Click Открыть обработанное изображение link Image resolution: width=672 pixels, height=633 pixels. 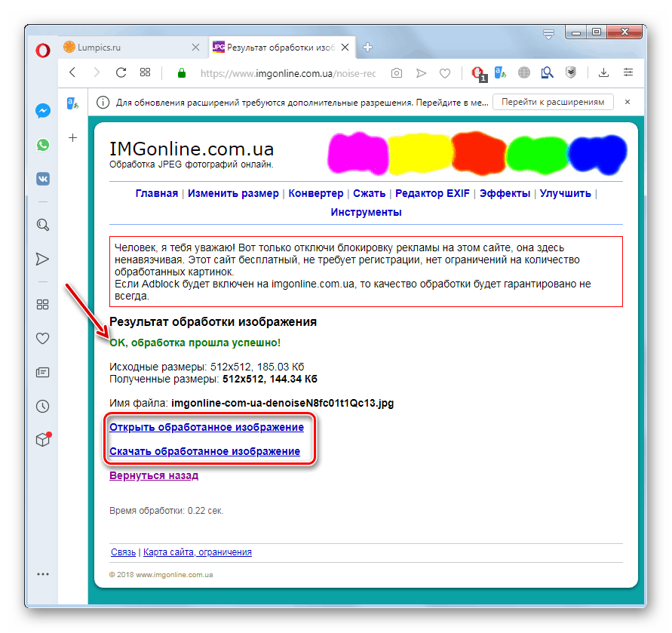[x=207, y=427]
